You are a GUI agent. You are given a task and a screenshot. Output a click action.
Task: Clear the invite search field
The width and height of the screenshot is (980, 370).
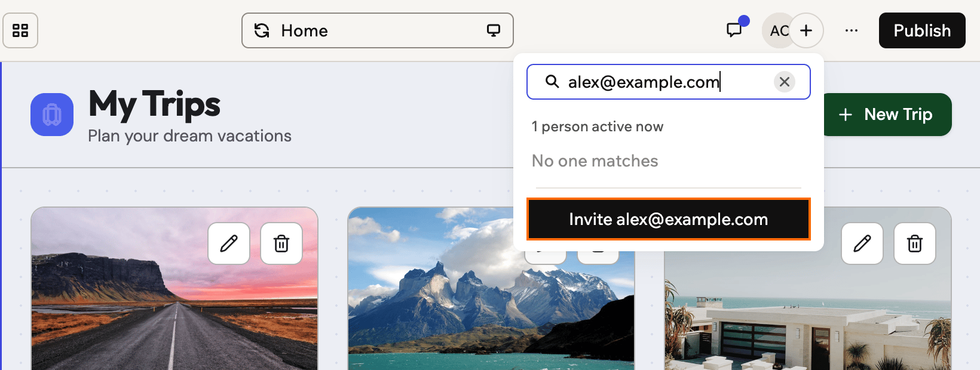pos(785,82)
